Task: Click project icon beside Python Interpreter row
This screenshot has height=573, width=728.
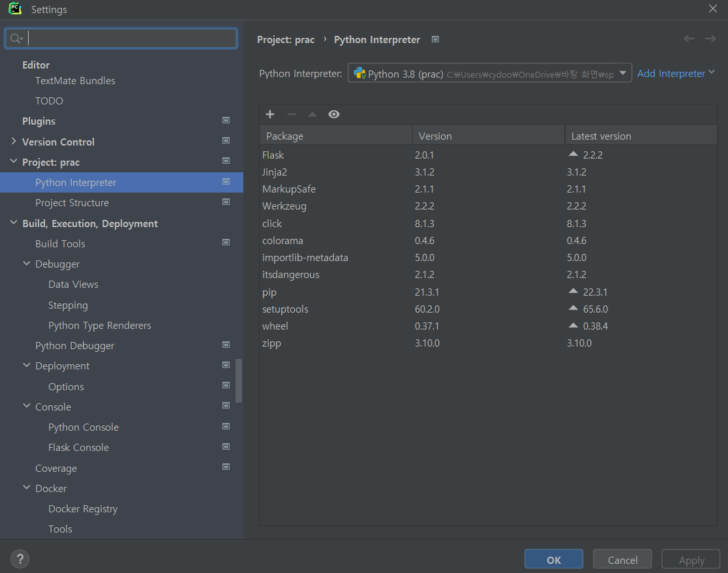Action: tap(226, 181)
